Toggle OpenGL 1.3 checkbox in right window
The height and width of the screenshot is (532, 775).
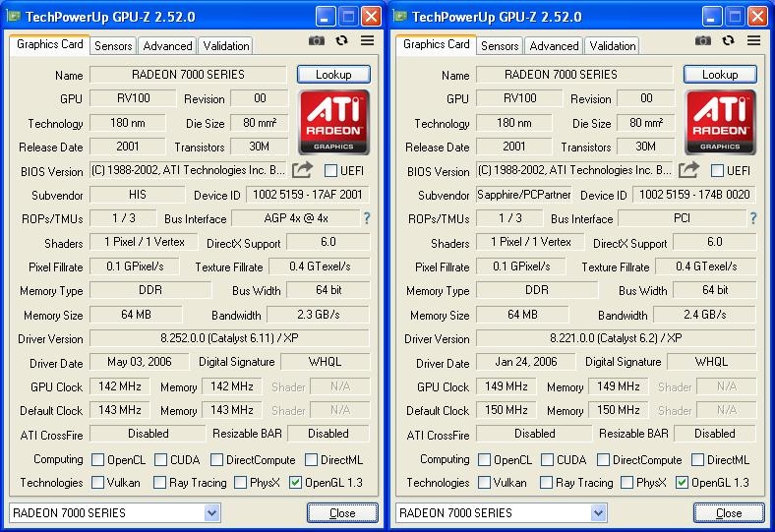(x=682, y=482)
